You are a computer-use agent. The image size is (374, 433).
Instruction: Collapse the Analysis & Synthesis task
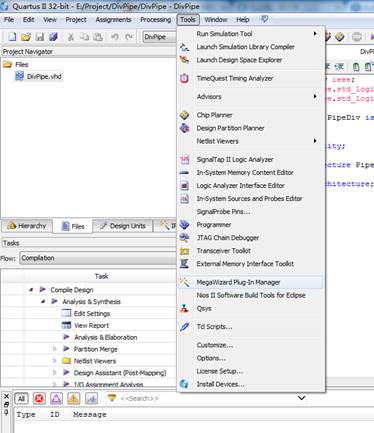tap(43, 302)
